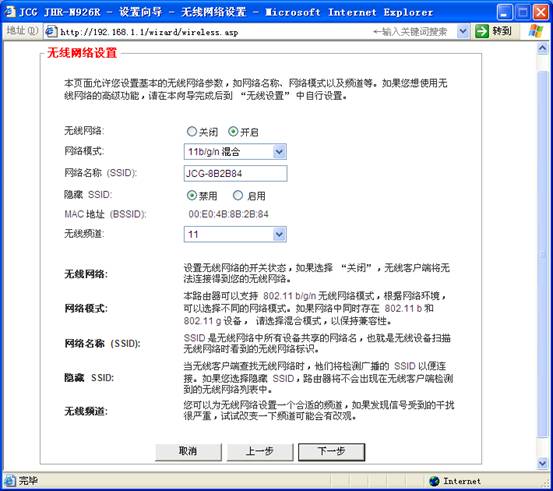Expand the address bar search dropdown arrow
Viewport: 553px width, 491px height.
(463, 31)
